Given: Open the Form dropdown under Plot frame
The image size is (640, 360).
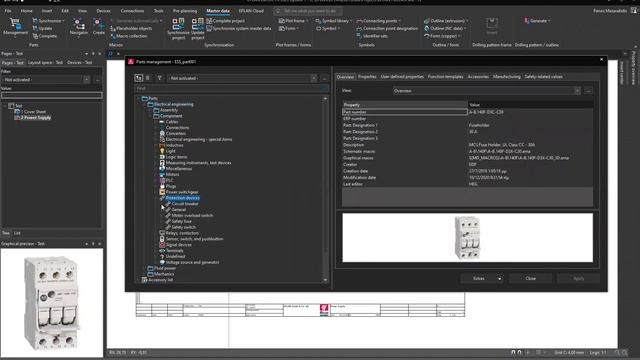Looking at the screenshot, I should 289,29.
